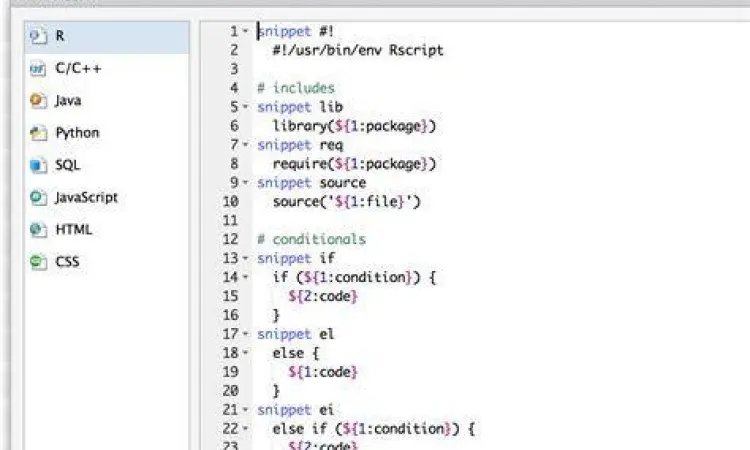Image resolution: width=750 pixels, height=450 pixels.
Task: Click 'snippet ei' line
Action: [296, 410]
